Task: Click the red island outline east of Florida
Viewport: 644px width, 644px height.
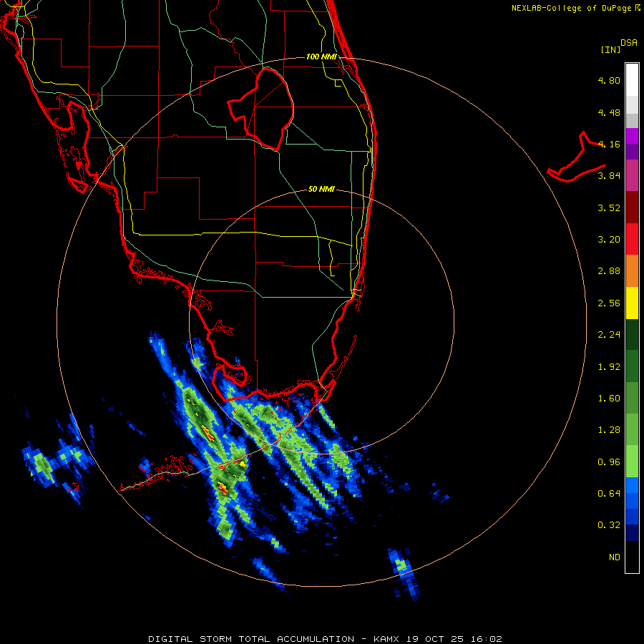Action: pyautogui.click(x=577, y=157)
